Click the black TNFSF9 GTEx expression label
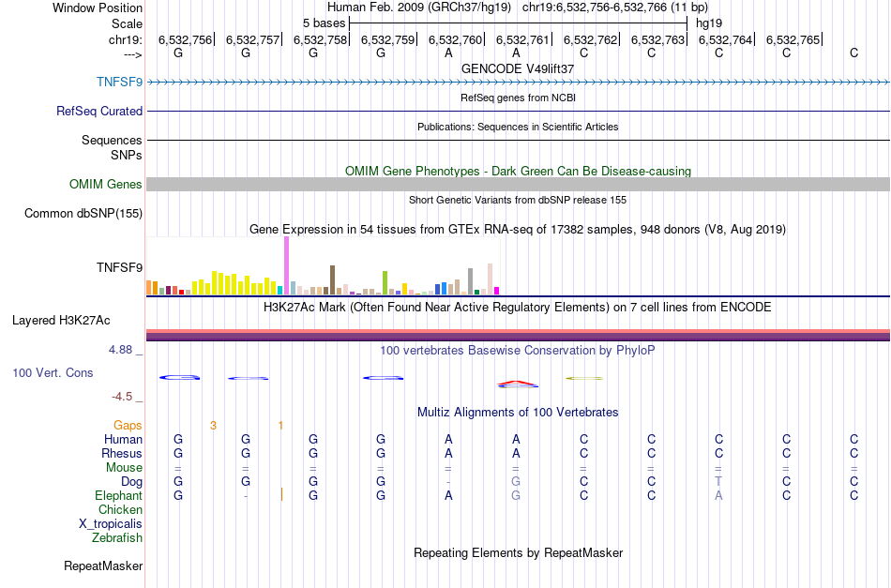 (x=119, y=267)
